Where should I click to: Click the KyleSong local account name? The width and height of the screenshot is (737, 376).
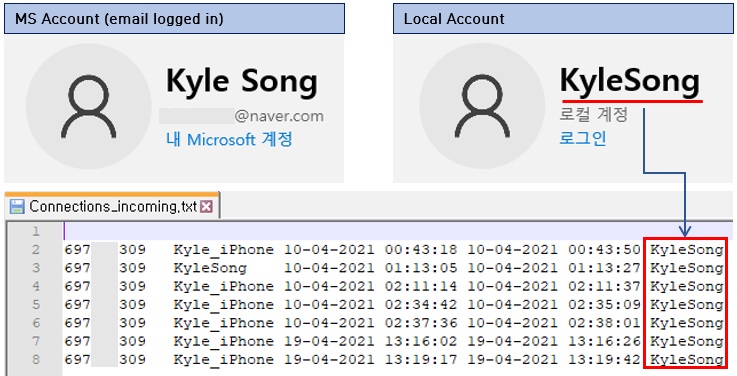629,81
